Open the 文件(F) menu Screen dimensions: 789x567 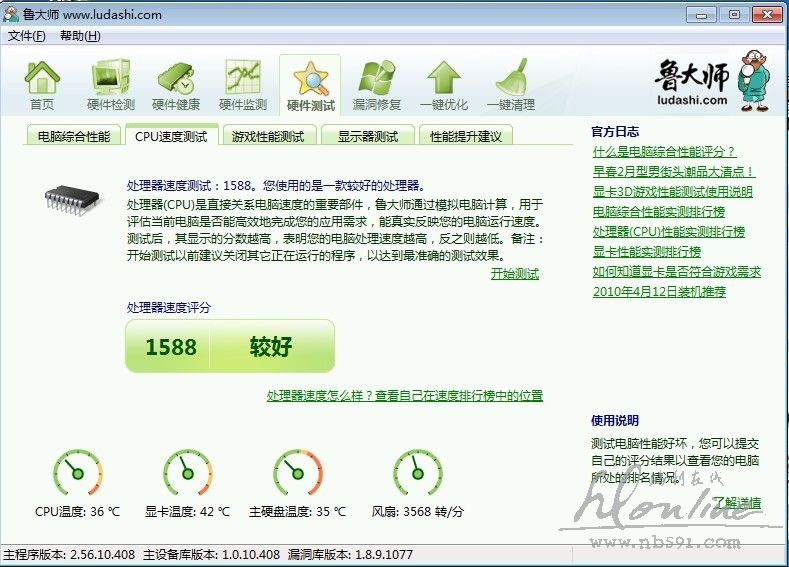(x=27, y=36)
